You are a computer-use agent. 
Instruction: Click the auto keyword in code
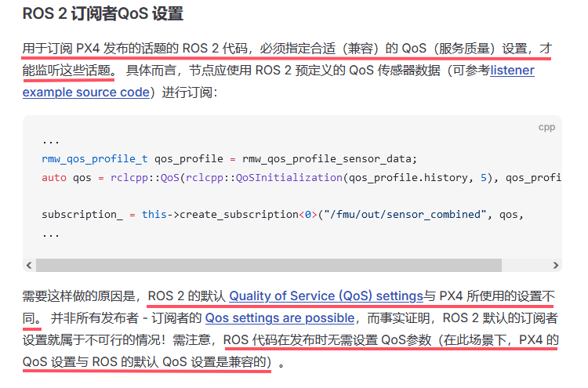click(54, 178)
